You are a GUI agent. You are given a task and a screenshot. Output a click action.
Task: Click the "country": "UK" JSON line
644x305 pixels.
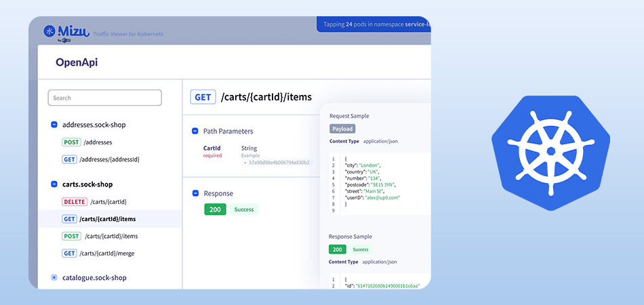tap(363, 172)
